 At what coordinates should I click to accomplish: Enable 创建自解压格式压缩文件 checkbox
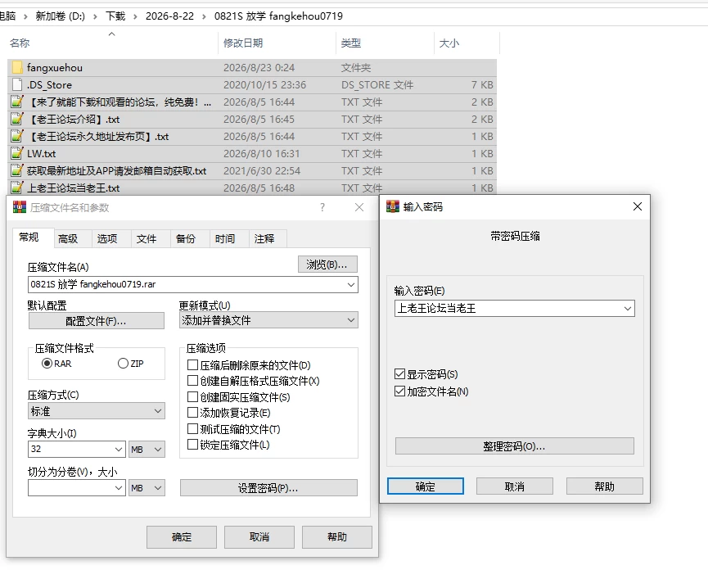(192, 381)
